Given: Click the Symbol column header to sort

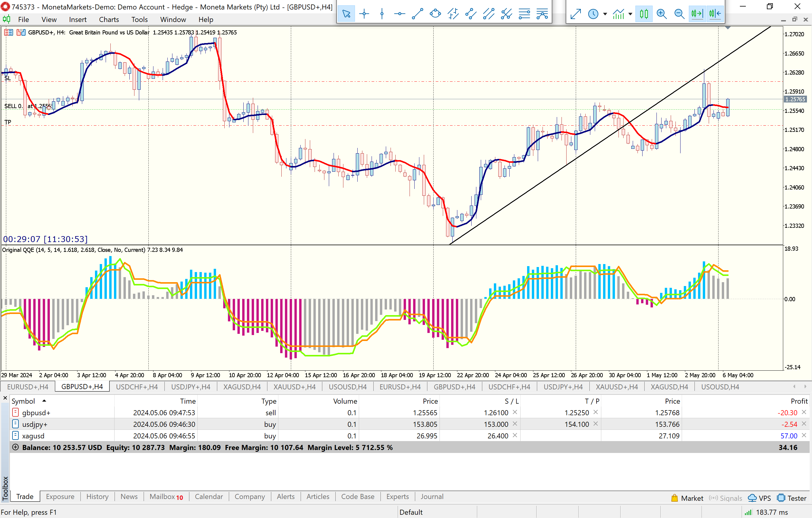Looking at the screenshot, I should [x=24, y=401].
